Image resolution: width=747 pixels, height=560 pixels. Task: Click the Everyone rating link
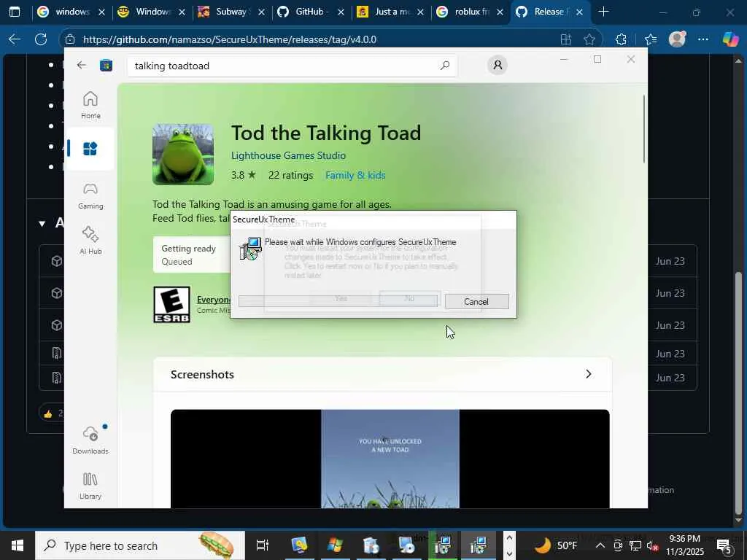(x=214, y=300)
